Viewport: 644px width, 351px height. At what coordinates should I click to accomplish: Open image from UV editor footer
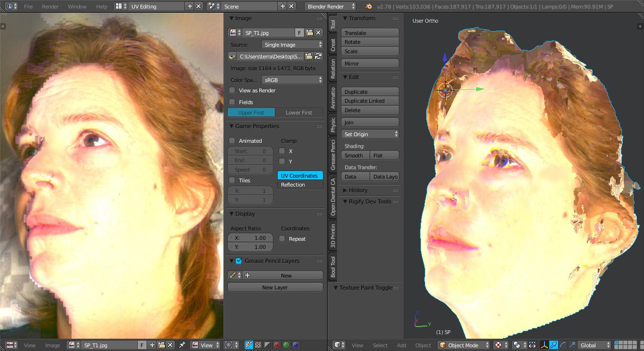tap(161, 345)
